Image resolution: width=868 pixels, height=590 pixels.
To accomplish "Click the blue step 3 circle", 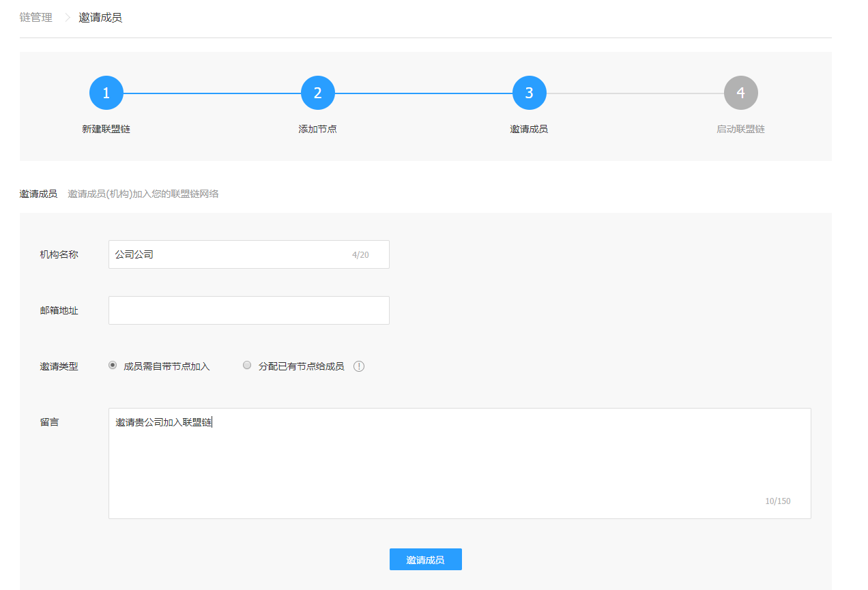I will [529, 93].
